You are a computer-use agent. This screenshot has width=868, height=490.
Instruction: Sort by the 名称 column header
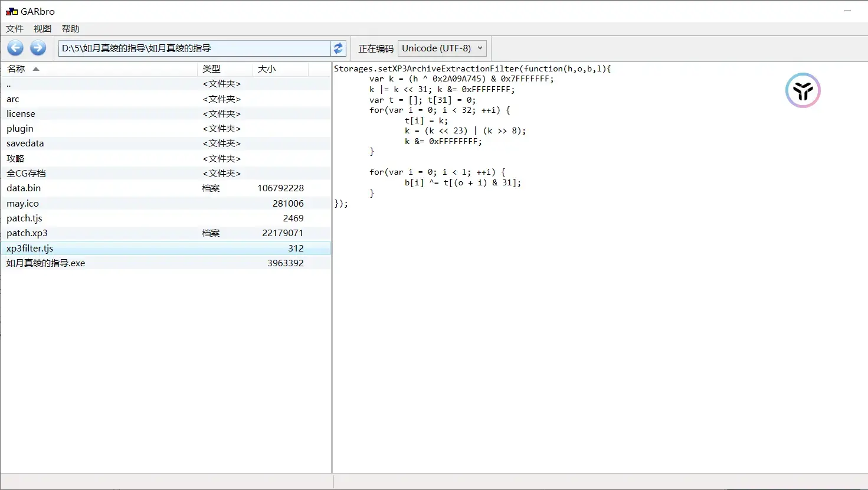(99, 69)
